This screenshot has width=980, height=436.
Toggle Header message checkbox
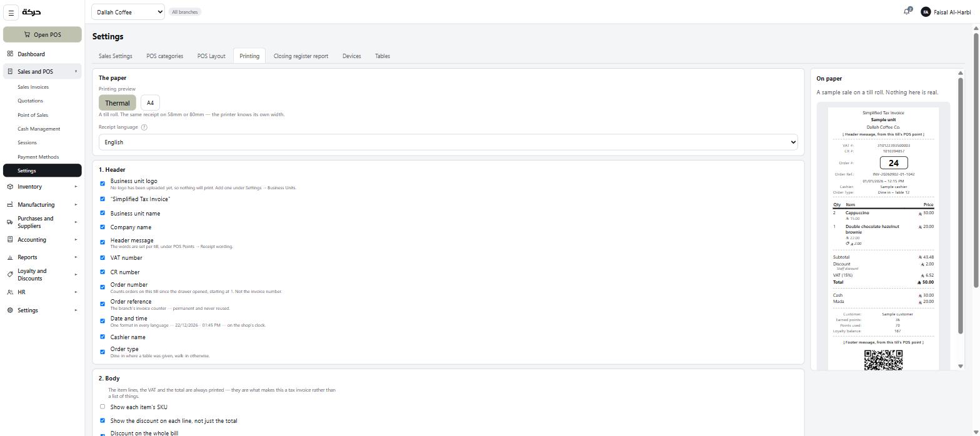(x=102, y=242)
